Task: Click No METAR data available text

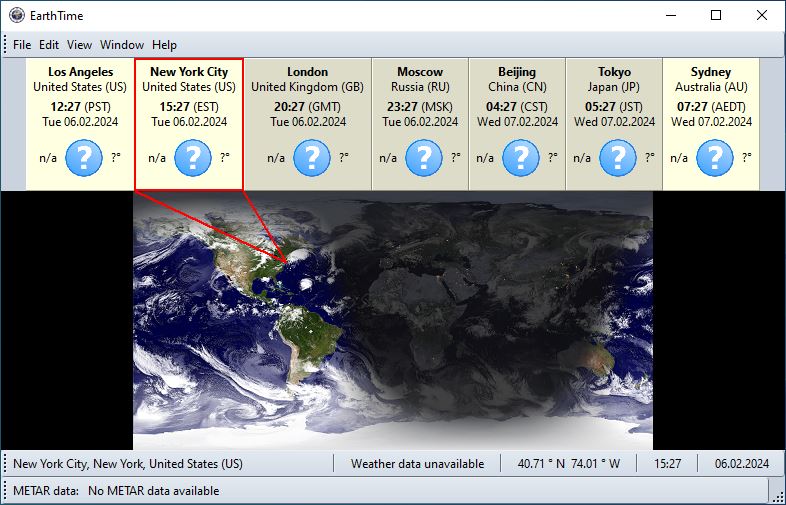Action: pyautogui.click(x=153, y=491)
